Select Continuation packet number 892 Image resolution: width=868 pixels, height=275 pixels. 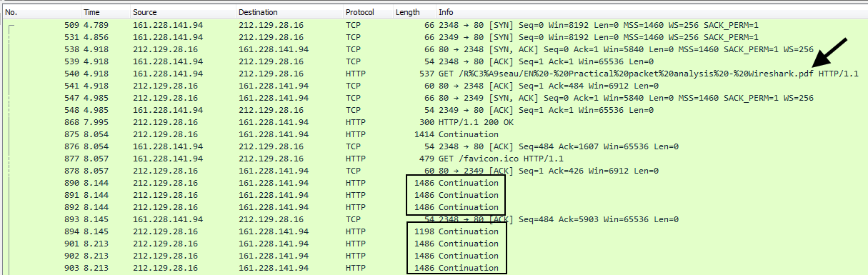(434, 207)
